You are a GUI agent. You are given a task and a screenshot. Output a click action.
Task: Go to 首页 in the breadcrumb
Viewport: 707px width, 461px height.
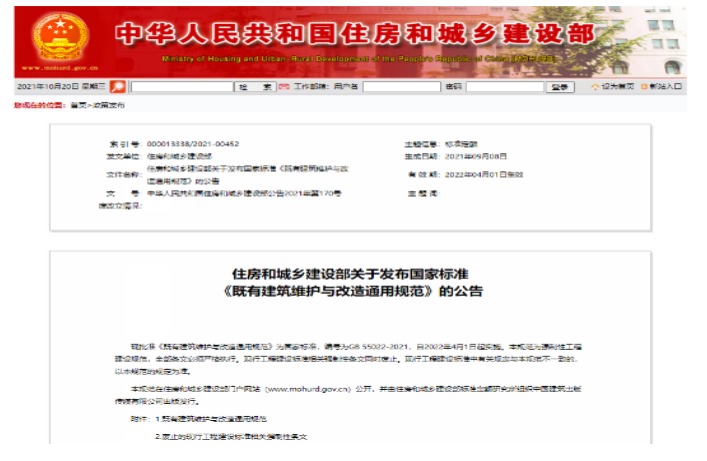(78, 105)
